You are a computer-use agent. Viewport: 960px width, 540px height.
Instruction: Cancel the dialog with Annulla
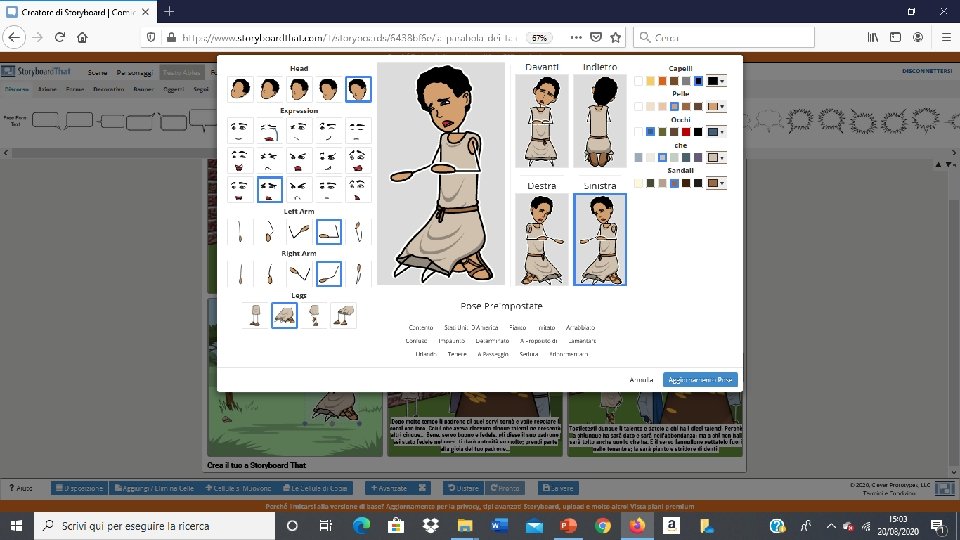[x=641, y=380]
